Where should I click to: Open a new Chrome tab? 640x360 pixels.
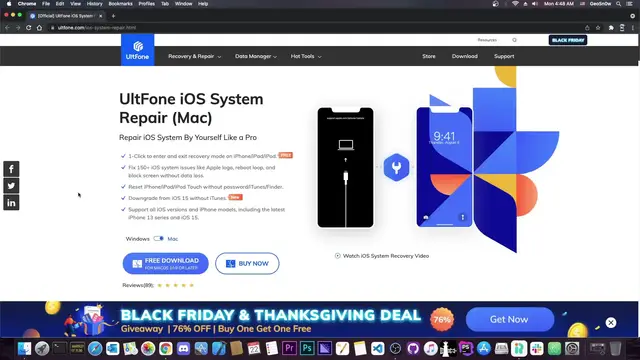(113, 16)
